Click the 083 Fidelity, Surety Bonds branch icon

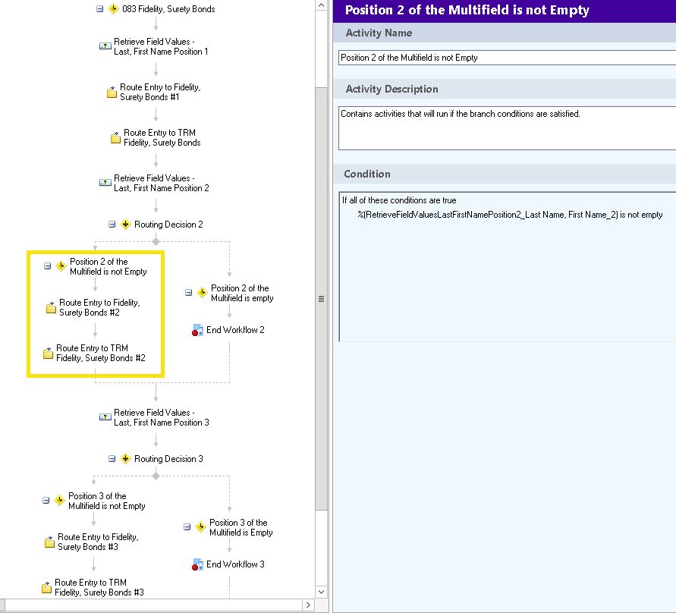(x=113, y=8)
